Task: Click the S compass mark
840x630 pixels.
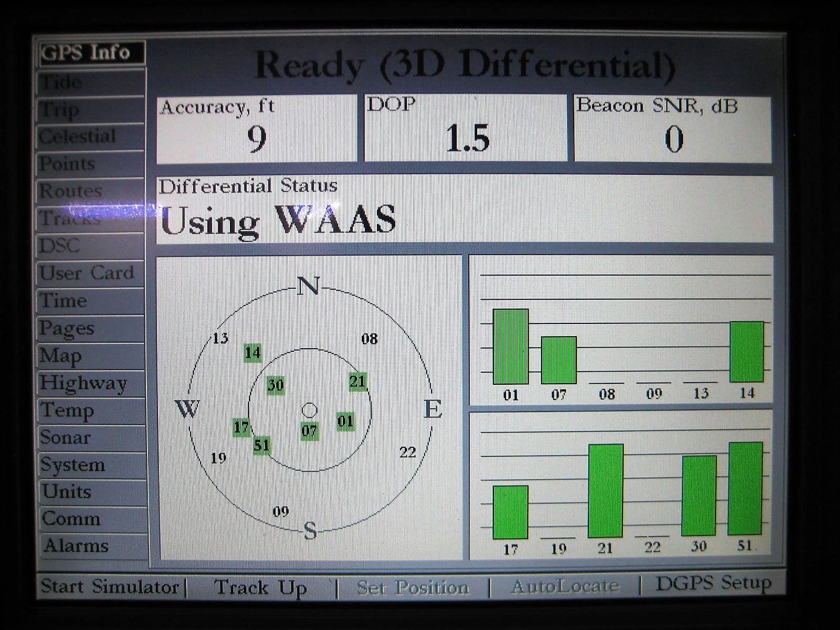Action: 310,531
